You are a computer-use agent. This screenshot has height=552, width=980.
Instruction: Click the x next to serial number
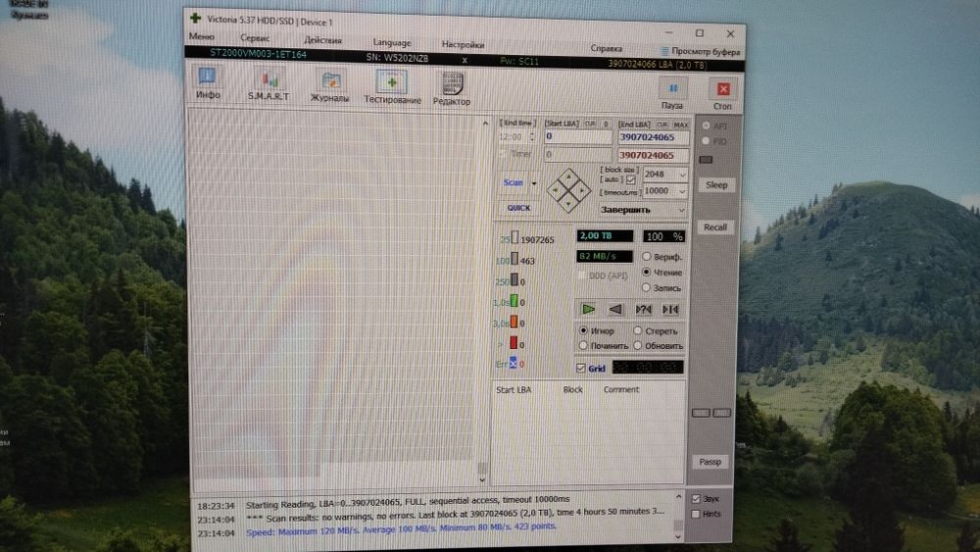[x=465, y=60]
